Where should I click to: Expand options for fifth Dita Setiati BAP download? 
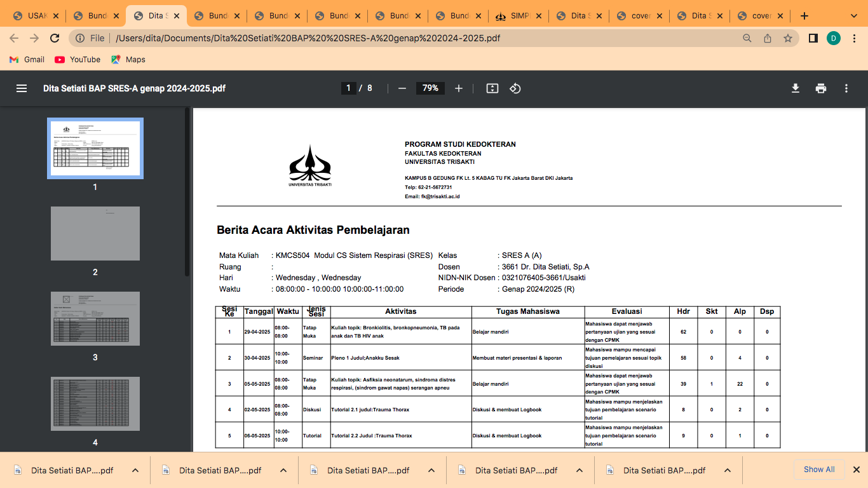(728, 470)
